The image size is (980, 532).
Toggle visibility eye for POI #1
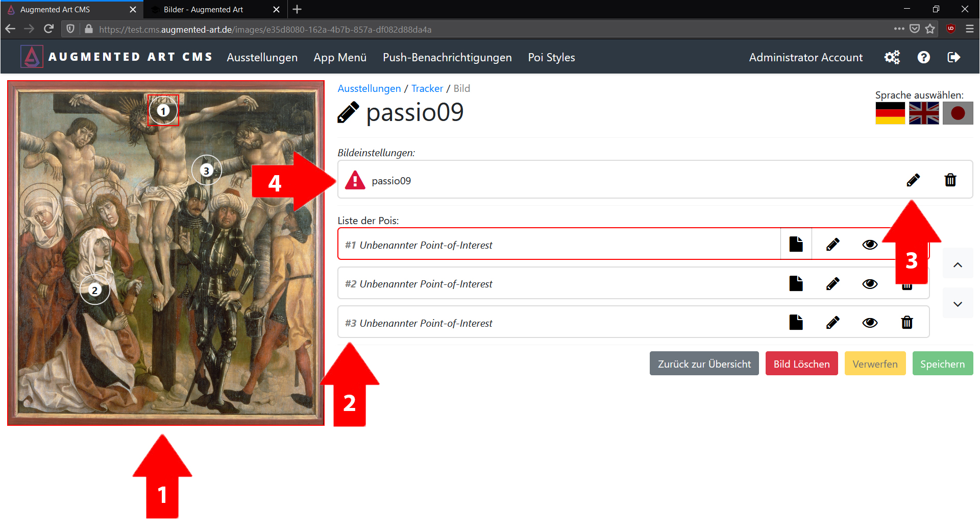coord(870,245)
